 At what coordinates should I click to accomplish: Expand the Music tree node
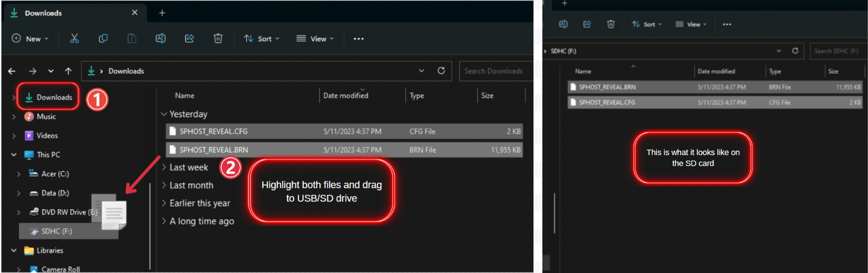click(x=14, y=117)
